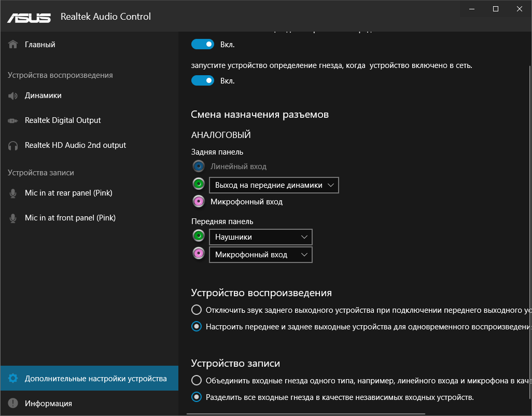Click the information exclamation icon in the sidebar
This screenshot has width=532, height=416.
point(13,403)
